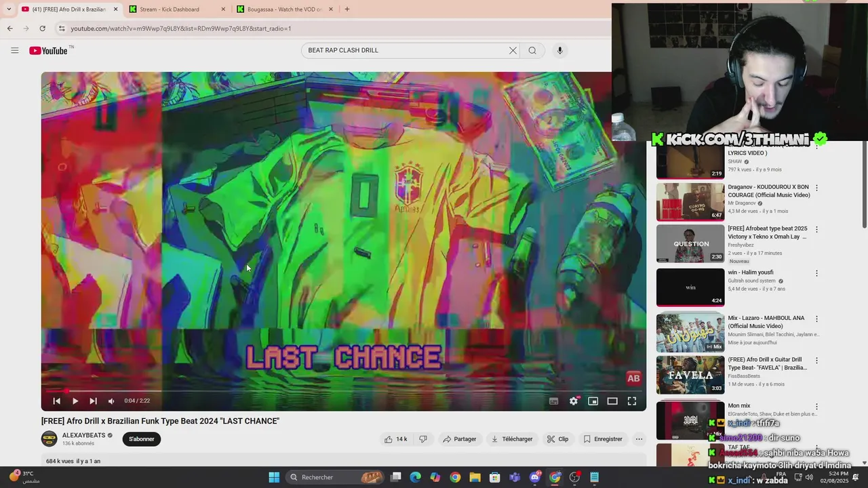Open options menu for Mix - Lazaro
868x488 pixels.
[x=816, y=319]
